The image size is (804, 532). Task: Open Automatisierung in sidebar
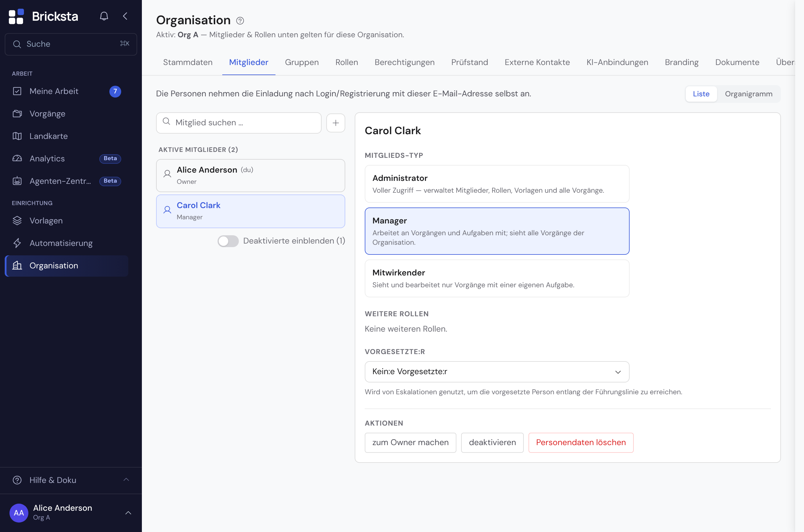pos(67,243)
